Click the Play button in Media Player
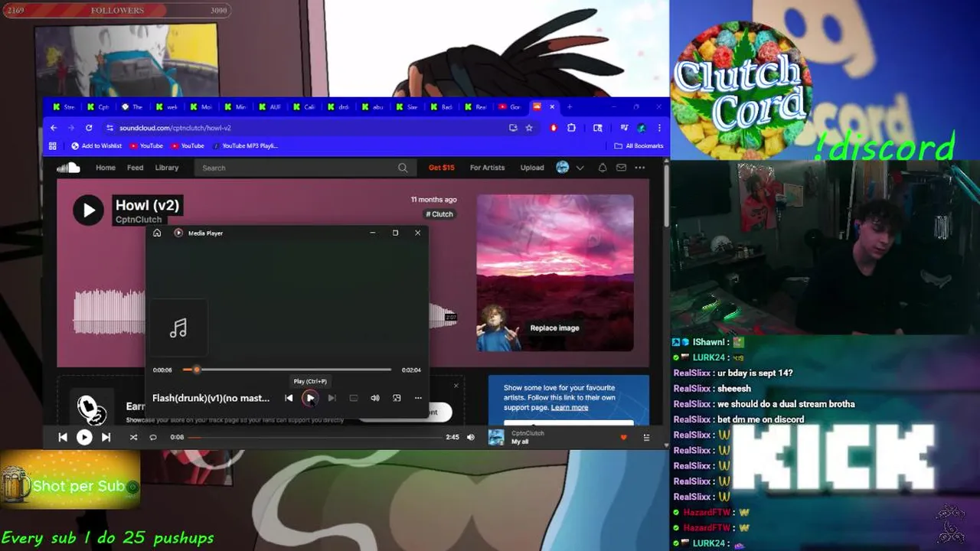Screen dimensions: 980x551 click(310, 398)
